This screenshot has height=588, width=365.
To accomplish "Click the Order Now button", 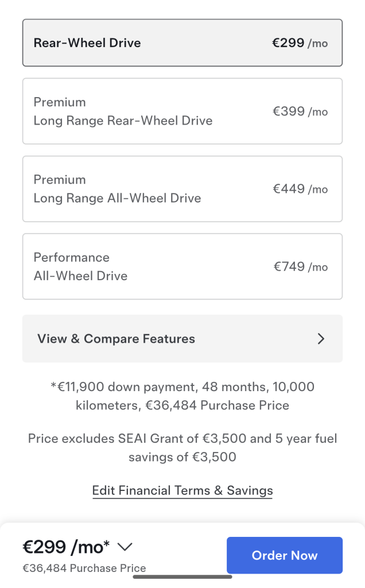I will [x=285, y=555].
